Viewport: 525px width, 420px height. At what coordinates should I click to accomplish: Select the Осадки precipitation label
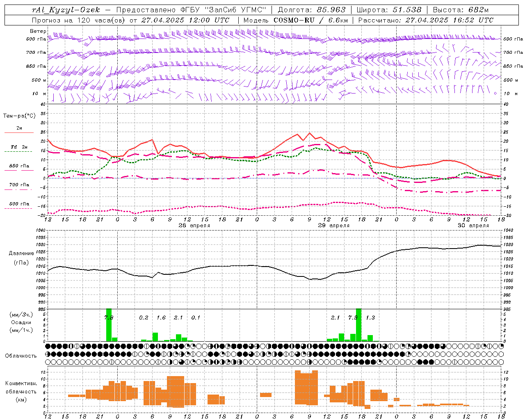21,322
